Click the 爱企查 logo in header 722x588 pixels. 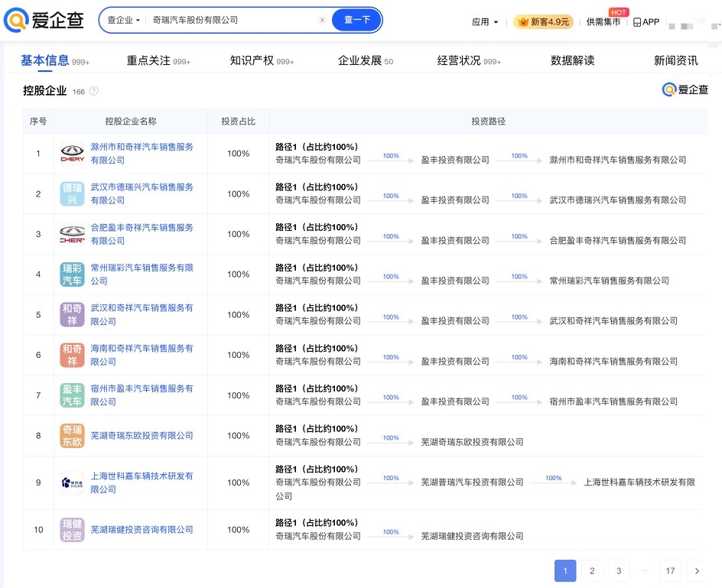[44, 21]
